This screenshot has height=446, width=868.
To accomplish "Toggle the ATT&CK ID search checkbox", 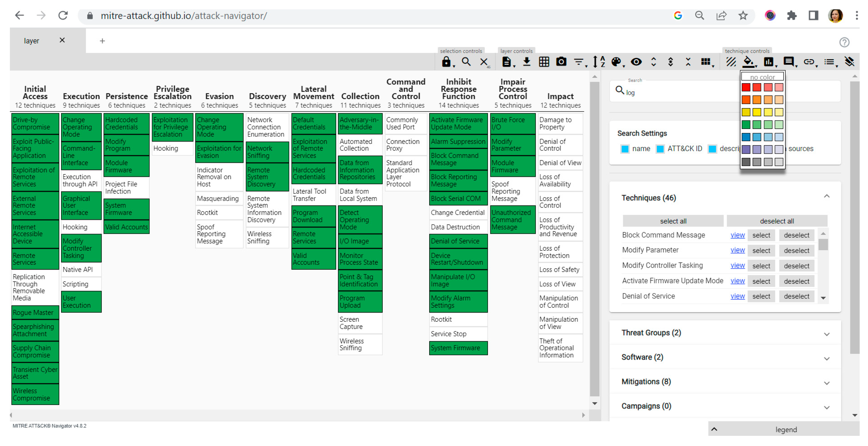I will [660, 149].
